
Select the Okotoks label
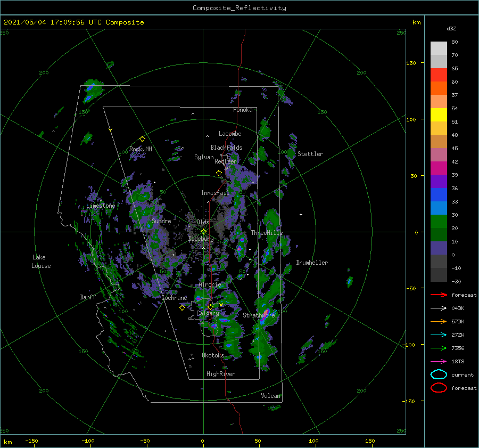[213, 355]
